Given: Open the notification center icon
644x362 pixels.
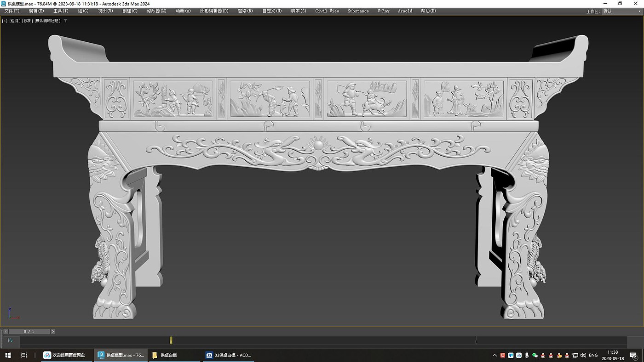Looking at the screenshot, I should (634, 355).
